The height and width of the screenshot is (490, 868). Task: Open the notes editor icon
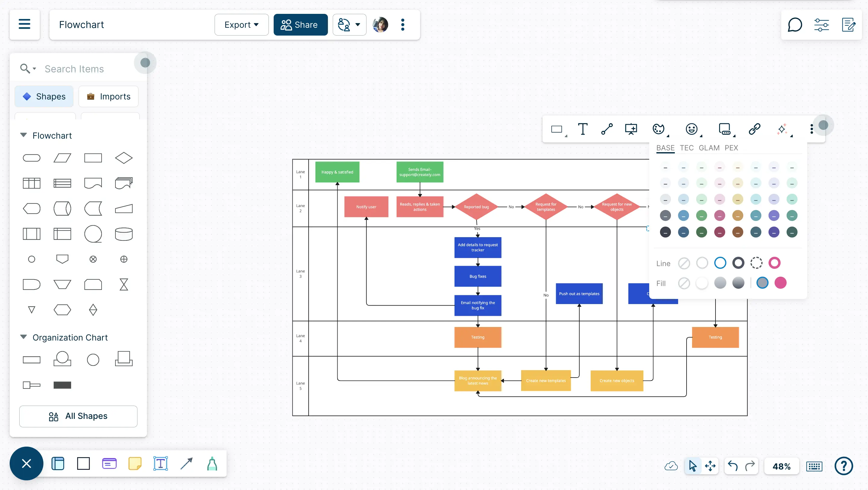pos(848,25)
